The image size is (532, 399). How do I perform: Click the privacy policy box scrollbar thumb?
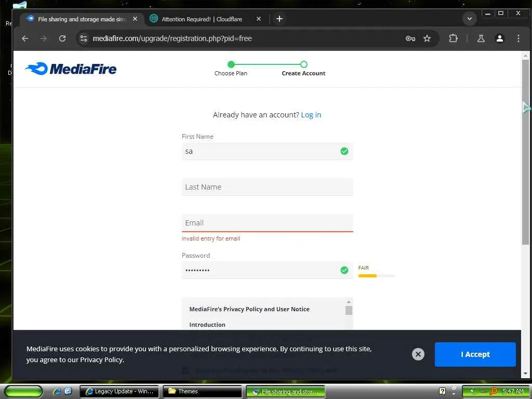[349, 310]
